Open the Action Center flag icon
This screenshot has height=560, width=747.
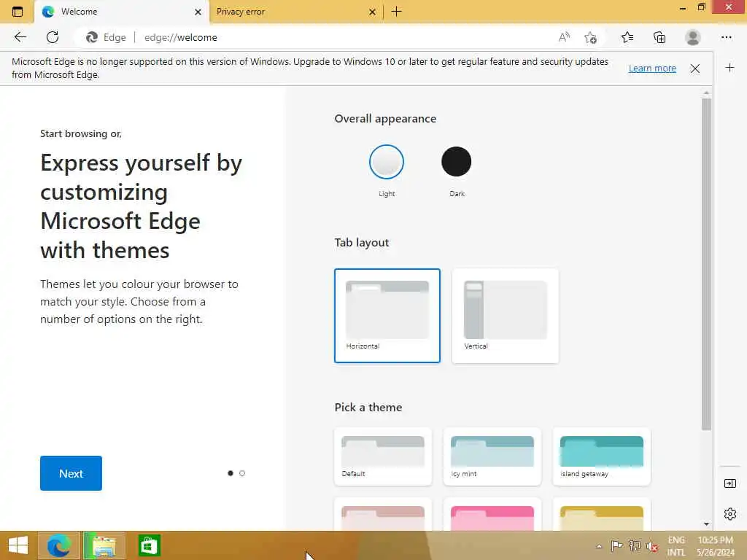(616, 546)
